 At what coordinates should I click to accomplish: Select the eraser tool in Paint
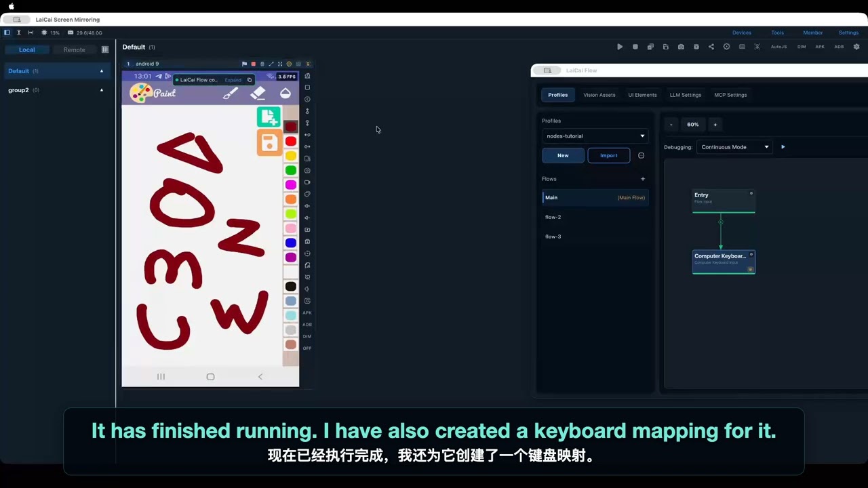point(258,93)
